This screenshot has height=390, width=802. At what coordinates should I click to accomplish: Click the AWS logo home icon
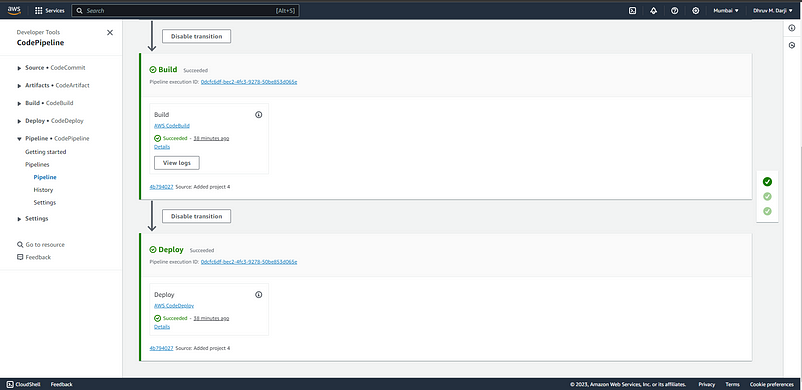[x=14, y=10]
